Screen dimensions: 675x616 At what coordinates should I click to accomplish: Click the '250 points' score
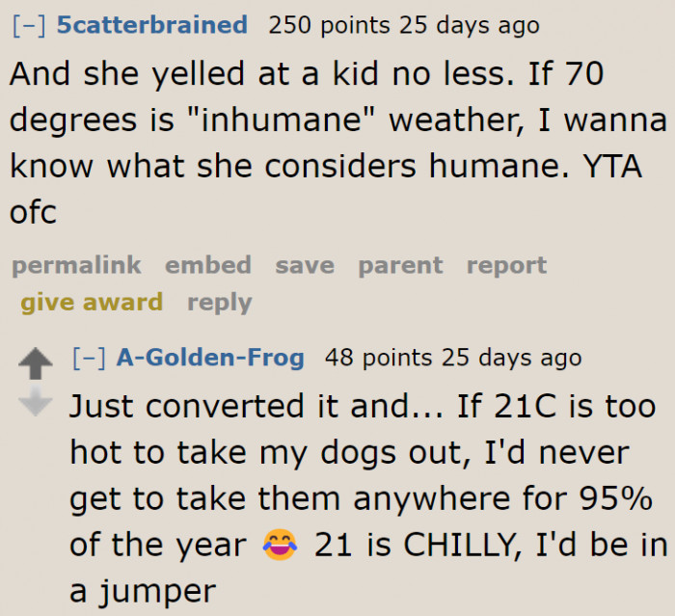[329, 25]
